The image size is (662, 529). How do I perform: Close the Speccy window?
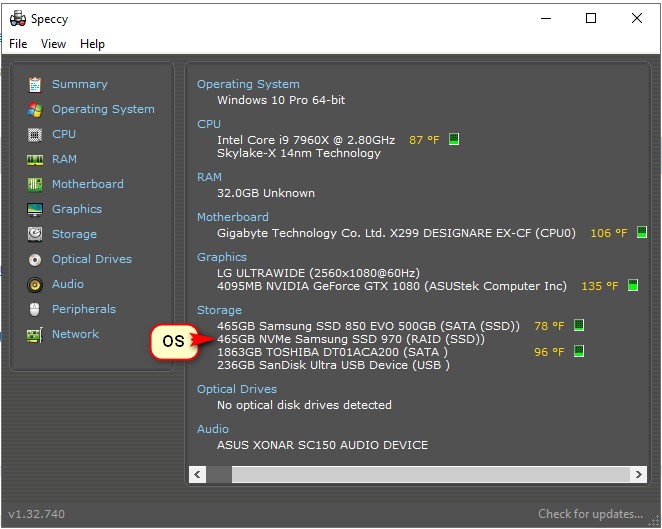coord(637,18)
